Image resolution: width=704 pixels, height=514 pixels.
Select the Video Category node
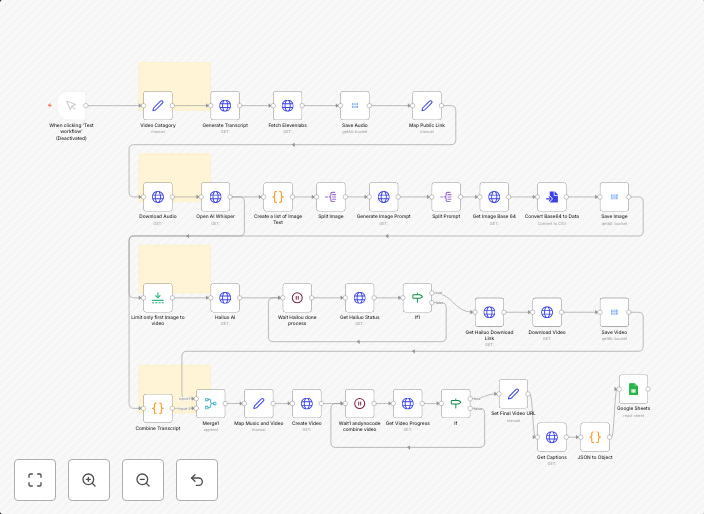158,105
